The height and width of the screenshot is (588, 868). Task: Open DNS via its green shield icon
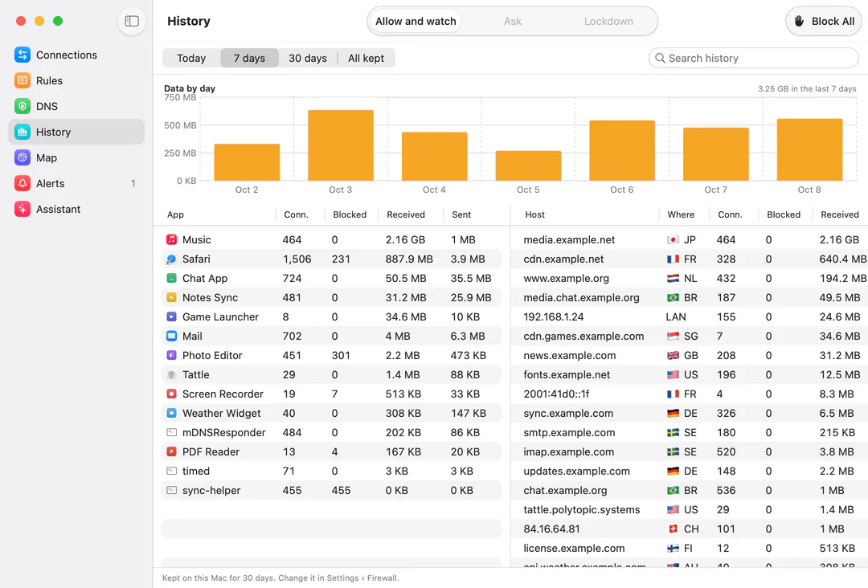point(23,106)
